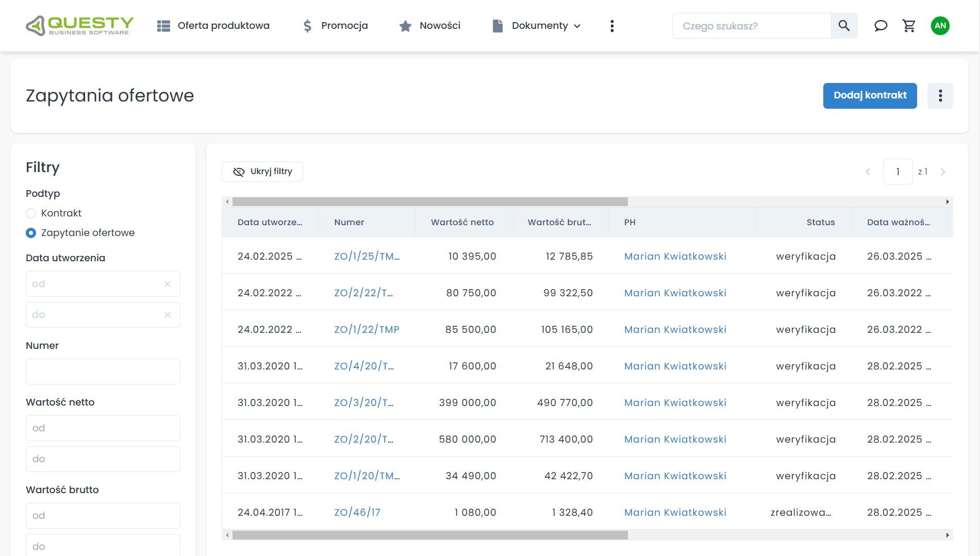Open inquiry ZO/1/20/TM… link

(367, 476)
